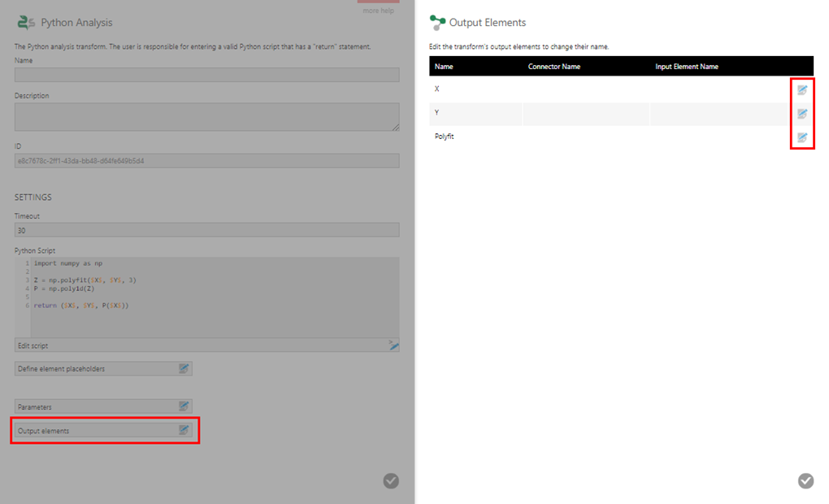Click the Description text area
Viewport: 829px width, 504px height.
(x=206, y=117)
